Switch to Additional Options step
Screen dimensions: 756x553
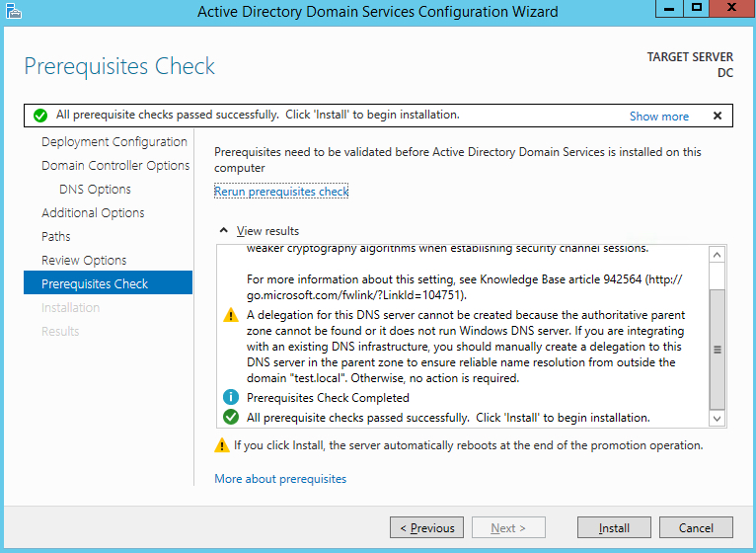coord(93,212)
